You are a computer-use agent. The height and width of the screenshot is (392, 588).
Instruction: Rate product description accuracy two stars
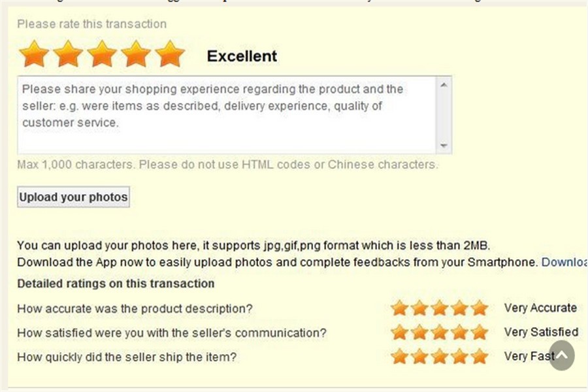[x=419, y=308]
